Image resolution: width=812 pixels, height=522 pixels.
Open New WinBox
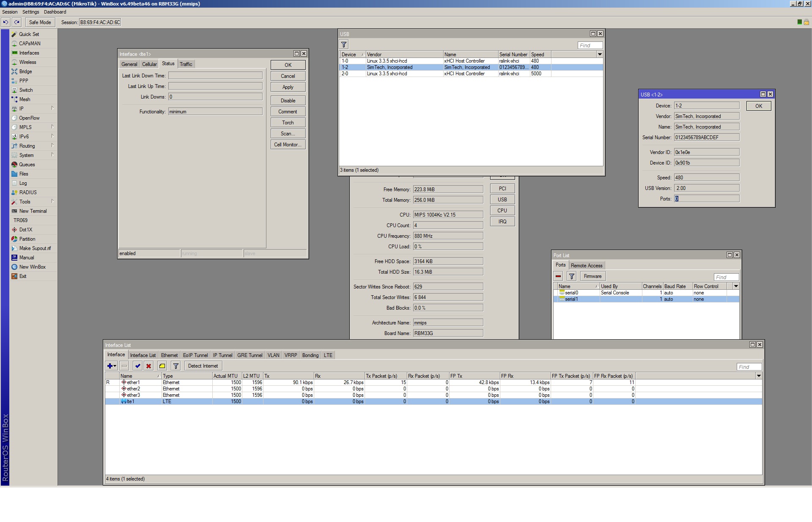pos(32,267)
